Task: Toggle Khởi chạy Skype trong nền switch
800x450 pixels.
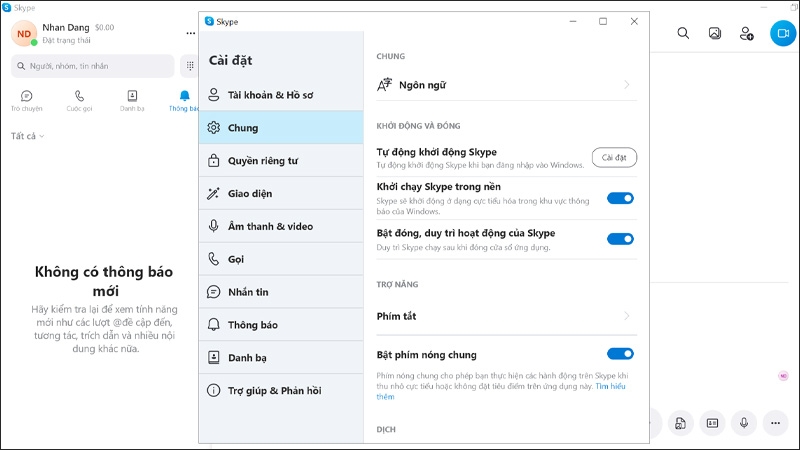Action: point(620,198)
